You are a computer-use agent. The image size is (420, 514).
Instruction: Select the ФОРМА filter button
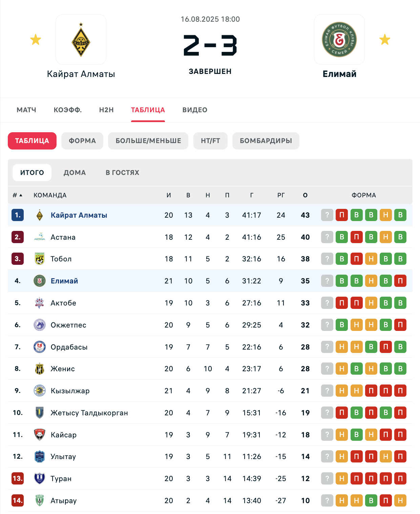point(82,141)
